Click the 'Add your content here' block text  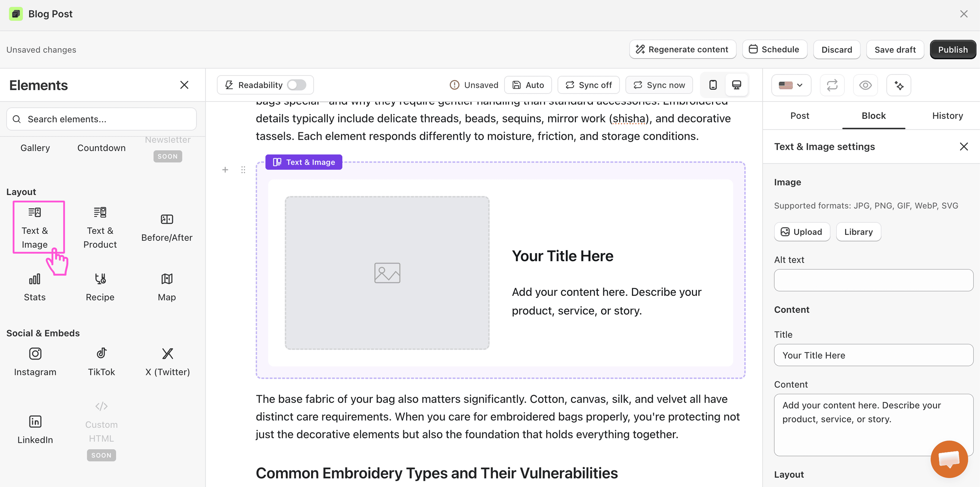tap(606, 301)
